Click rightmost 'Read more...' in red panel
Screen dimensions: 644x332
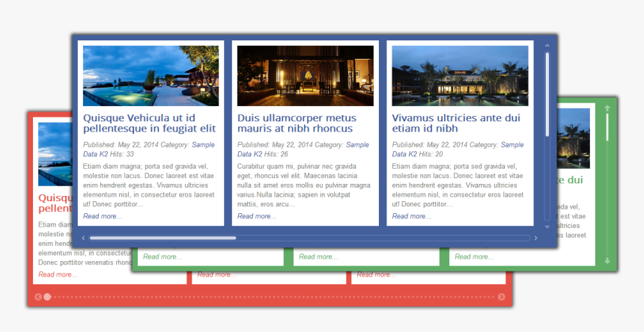pos(376,274)
